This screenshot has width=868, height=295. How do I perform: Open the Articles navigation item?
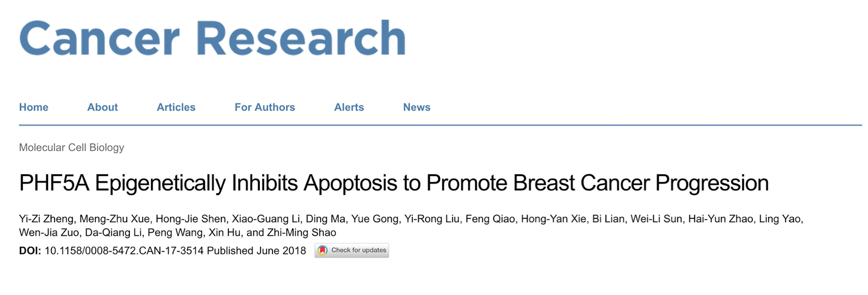tap(176, 107)
